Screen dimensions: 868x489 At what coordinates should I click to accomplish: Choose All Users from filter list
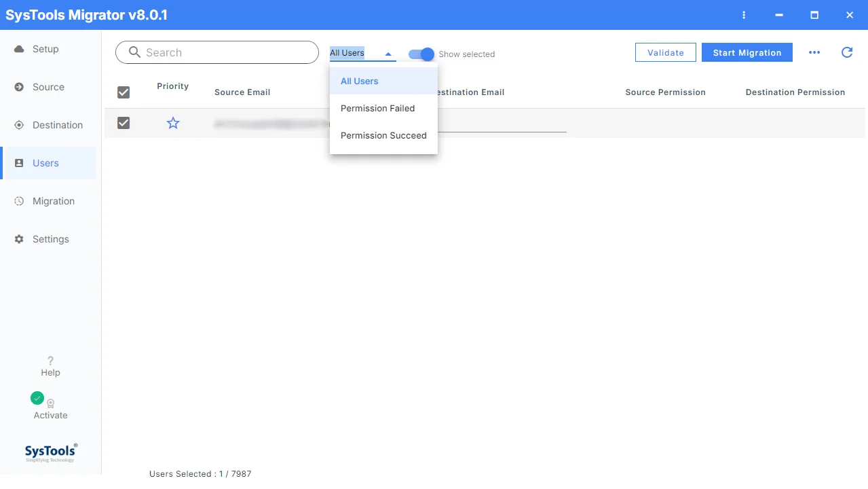click(x=383, y=81)
